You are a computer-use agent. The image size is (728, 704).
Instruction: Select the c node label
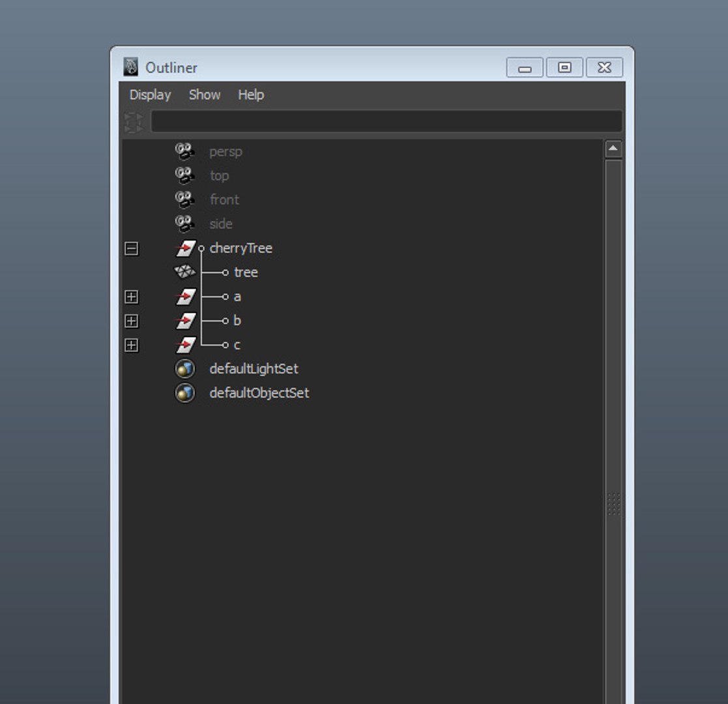pos(237,345)
